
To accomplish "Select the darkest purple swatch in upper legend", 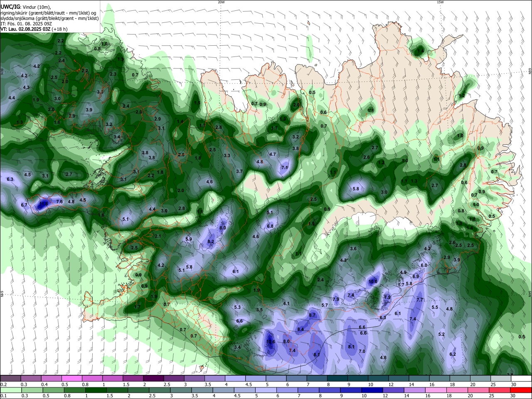I will (x=153, y=378).
